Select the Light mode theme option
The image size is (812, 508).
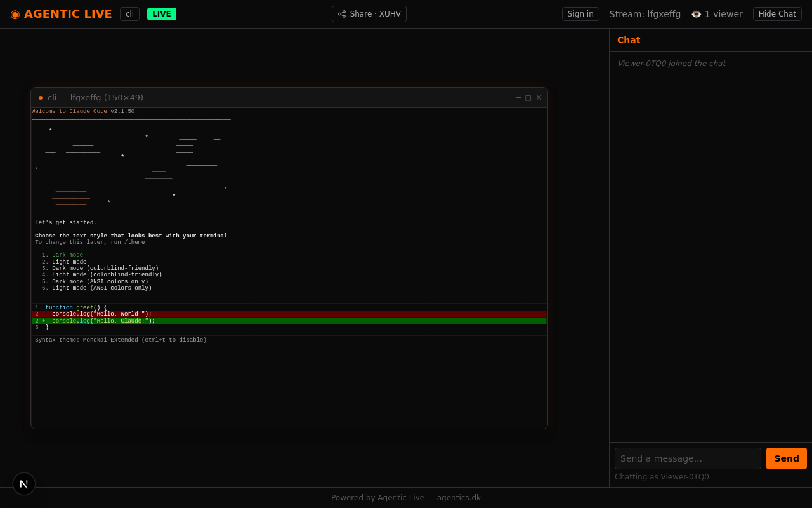(69, 262)
